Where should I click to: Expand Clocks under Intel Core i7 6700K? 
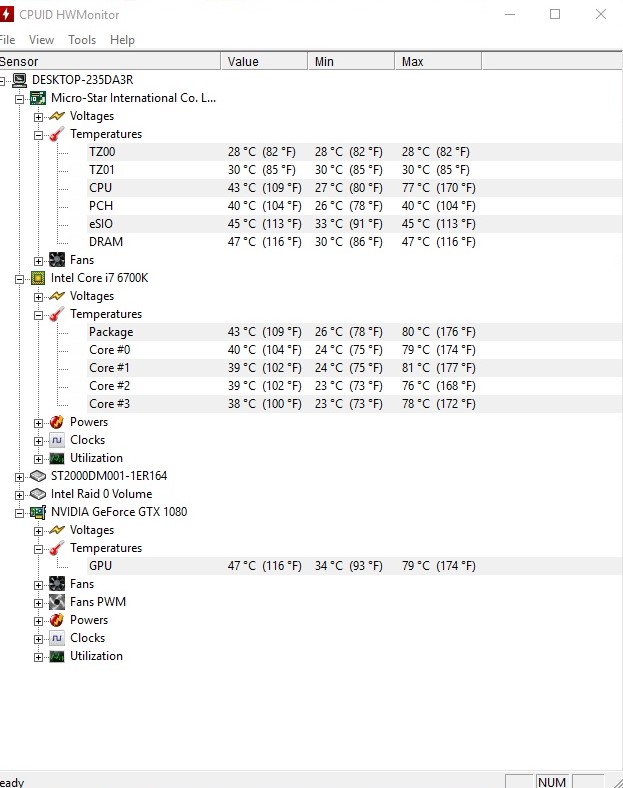[x=39, y=440]
